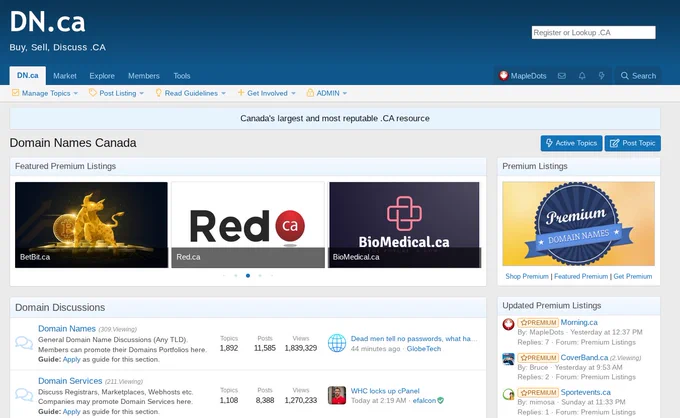Open MapleDots account menu
This screenshot has height=418, width=680.
522,76
